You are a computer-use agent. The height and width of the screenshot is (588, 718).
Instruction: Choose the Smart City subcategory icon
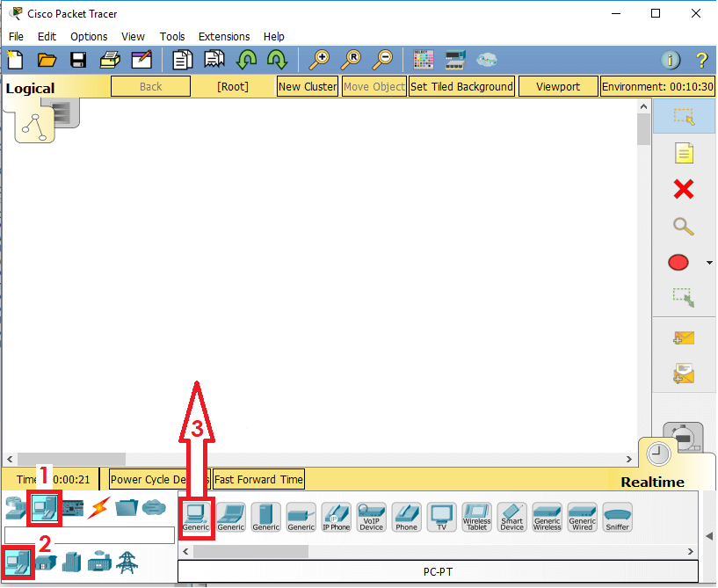tap(71, 563)
